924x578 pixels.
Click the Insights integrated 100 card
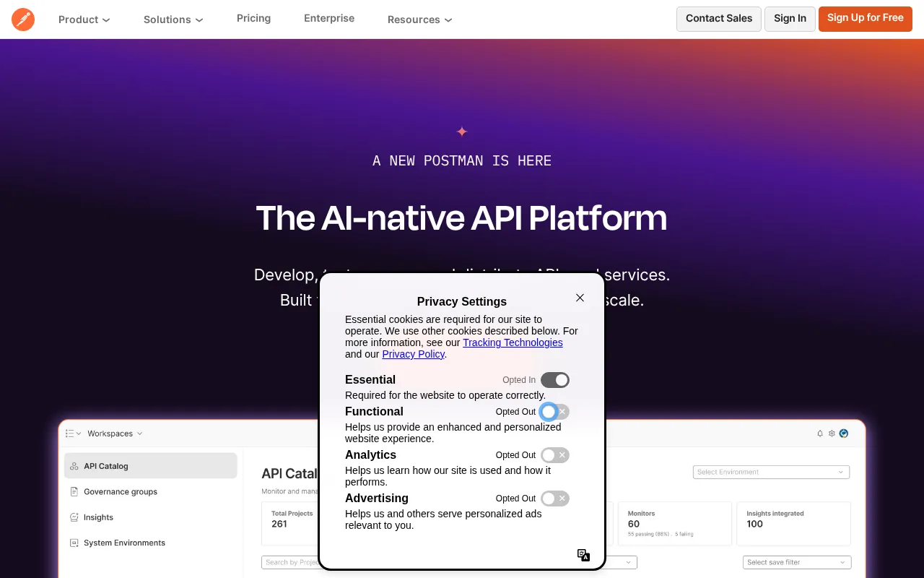pos(794,524)
